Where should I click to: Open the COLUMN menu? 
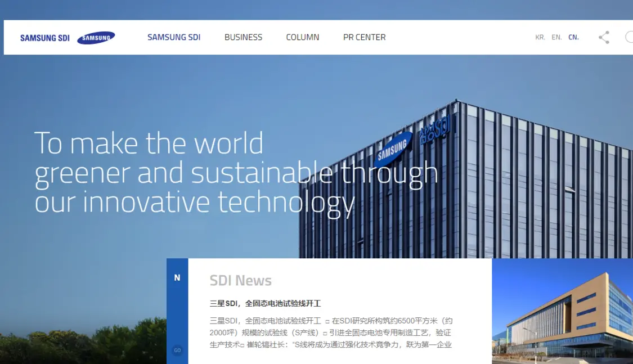[x=302, y=37]
